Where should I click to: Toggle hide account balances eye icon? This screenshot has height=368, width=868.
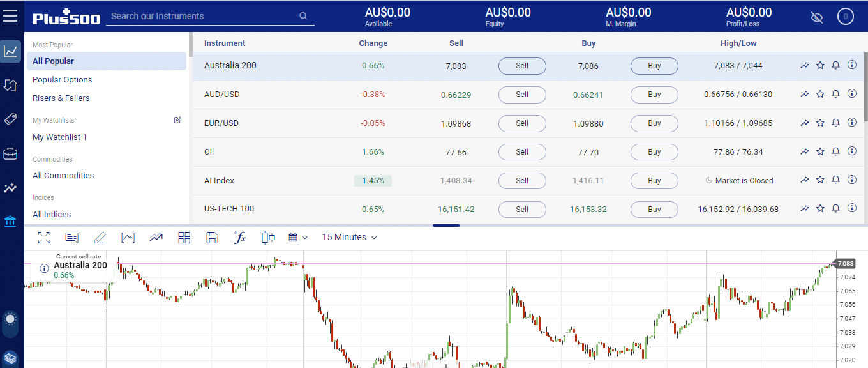(816, 17)
